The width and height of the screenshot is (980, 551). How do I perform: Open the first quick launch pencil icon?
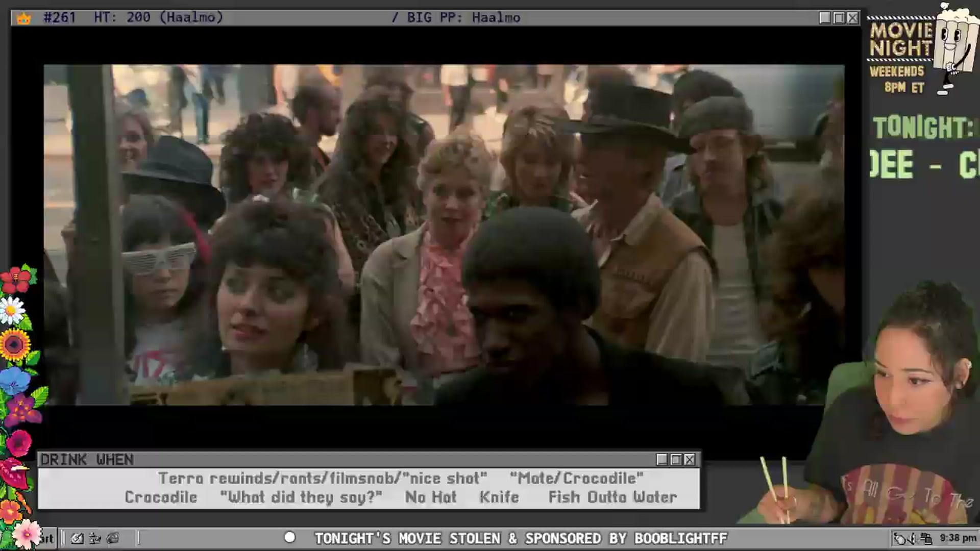(x=77, y=538)
